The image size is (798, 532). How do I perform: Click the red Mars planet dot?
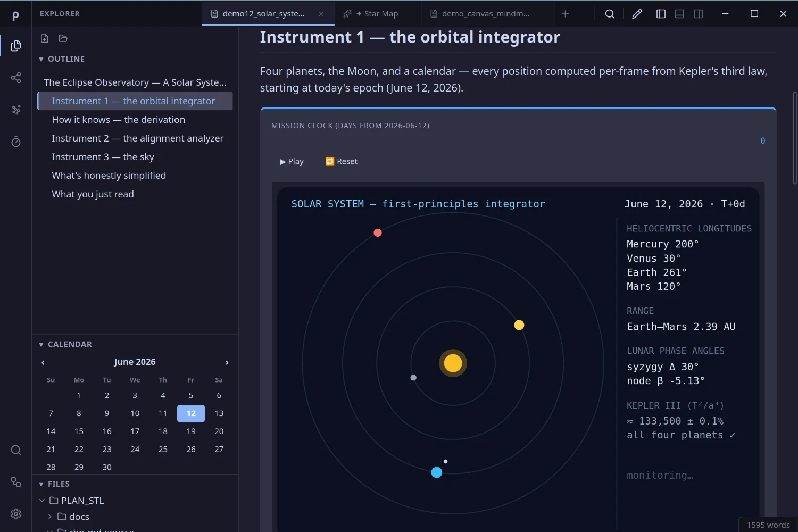[378, 232]
